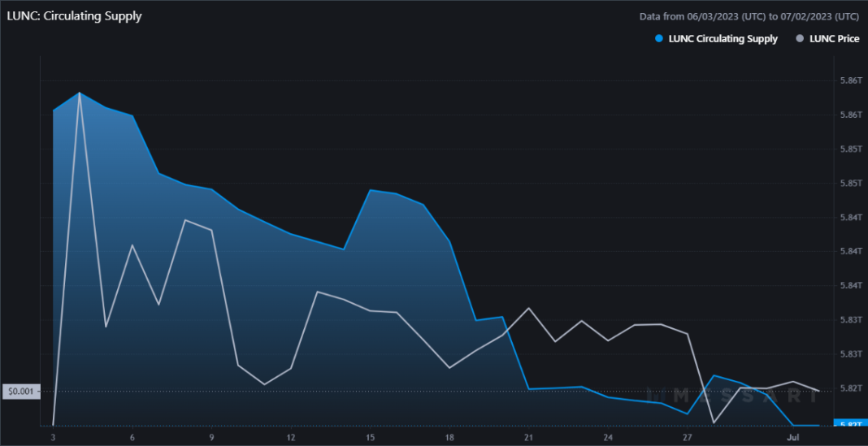Click the 9 tick on the date axis
The width and height of the screenshot is (868, 446).
pos(212,437)
